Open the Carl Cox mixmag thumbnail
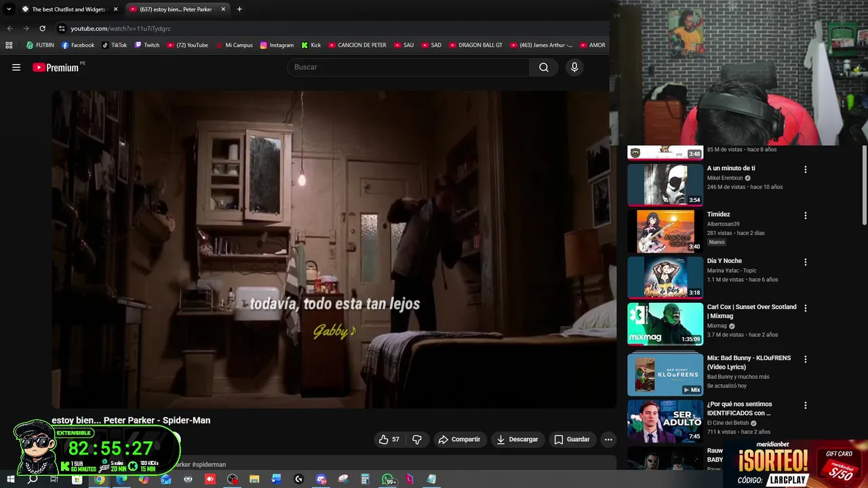This screenshot has width=868, height=488. click(x=665, y=323)
